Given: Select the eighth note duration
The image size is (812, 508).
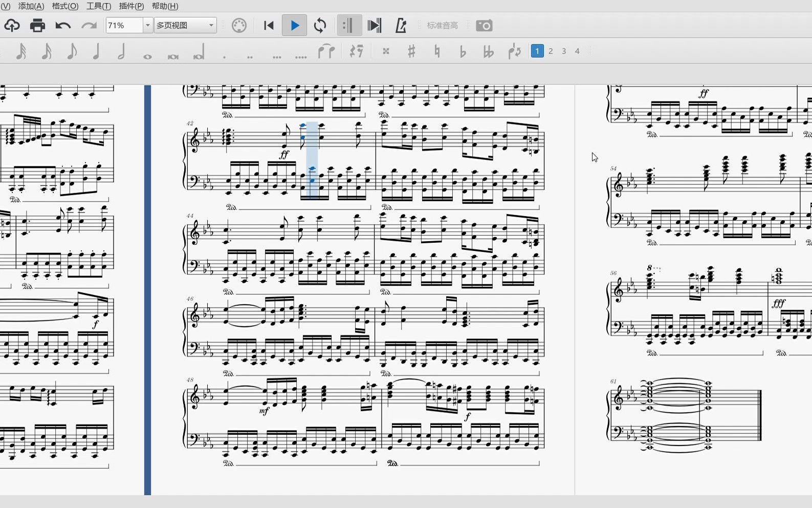Looking at the screenshot, I should pyautogui.click(x=72, y=51).
